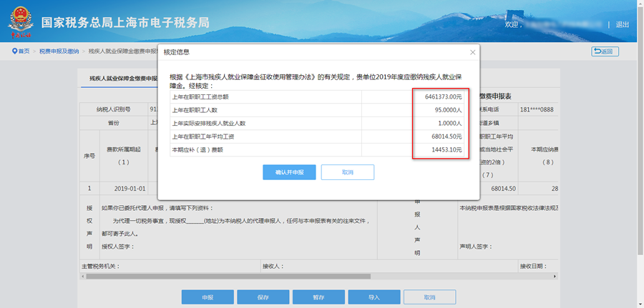Cancel the 核定信息 dialog via 取消
Screen dimensions: 644x308
tap(348, 172)
